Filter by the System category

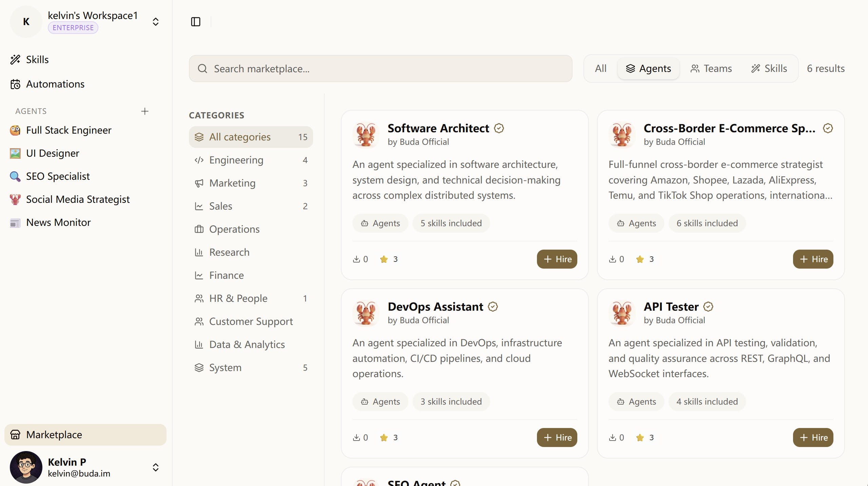point(225,368)
